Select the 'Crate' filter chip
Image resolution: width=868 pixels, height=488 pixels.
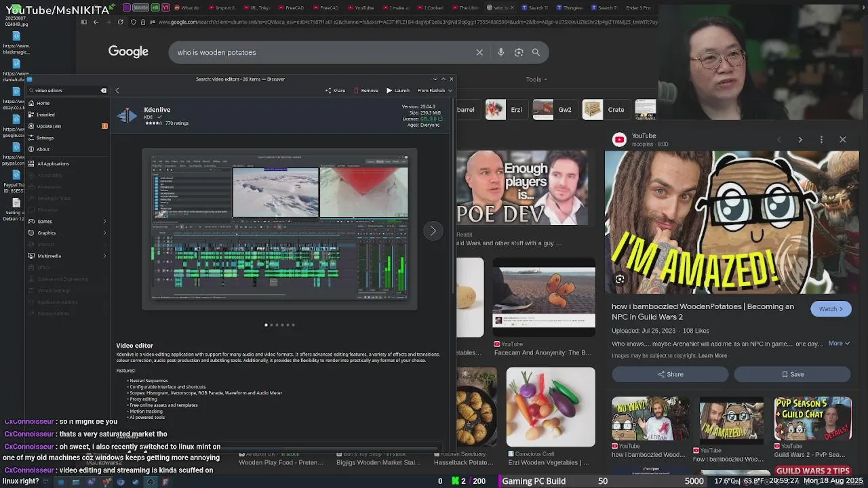pyautogui.click(x=606, y=110)
